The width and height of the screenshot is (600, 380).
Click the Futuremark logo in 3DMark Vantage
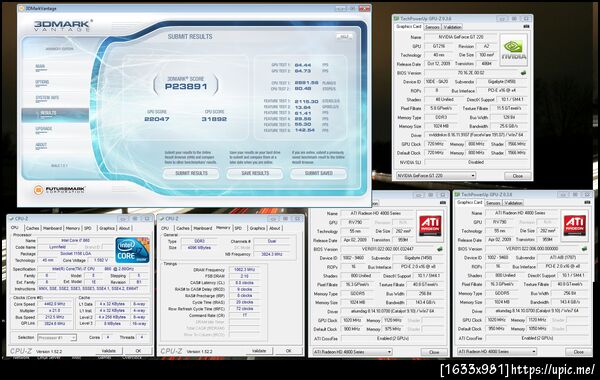(x=60, y=189)
